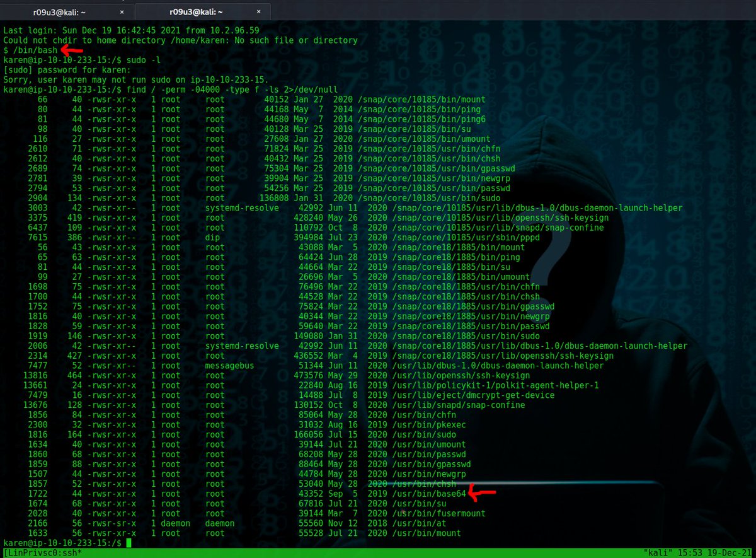Switch to the second r09u3@kali terminal tab

(x=195, y=11)
